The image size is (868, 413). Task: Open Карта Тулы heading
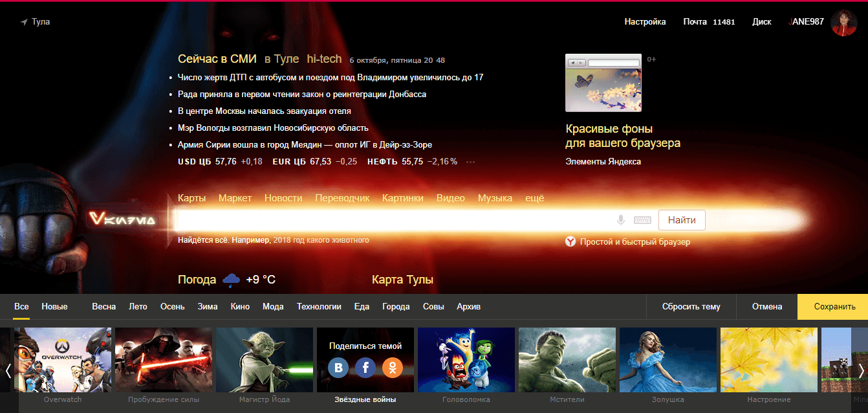pyautogui.click(x=402, y=280)
